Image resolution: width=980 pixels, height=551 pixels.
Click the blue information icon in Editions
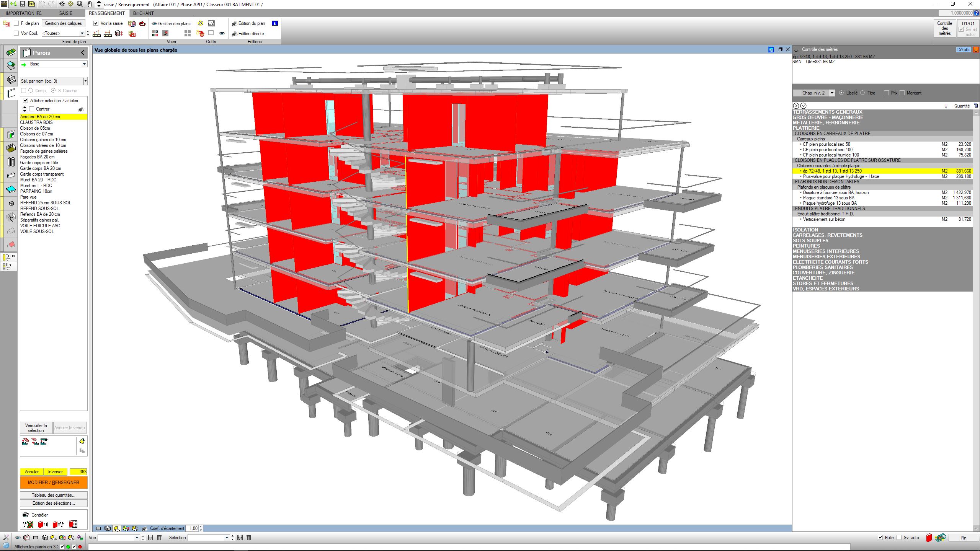pyautogui.click(x=274, y=23)
